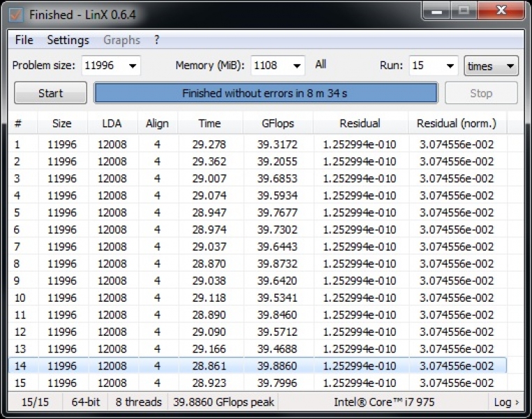Click the finished progress bar

pos(265,93)
